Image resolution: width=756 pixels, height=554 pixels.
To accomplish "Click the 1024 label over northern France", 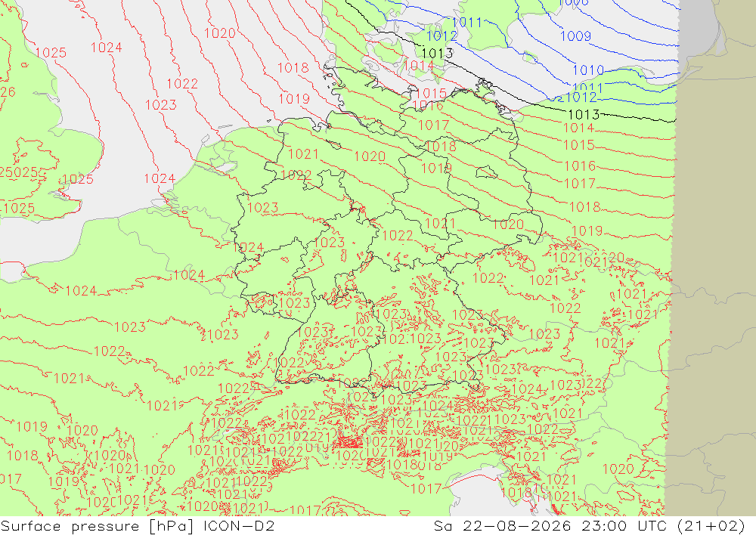I will (189, 275).
